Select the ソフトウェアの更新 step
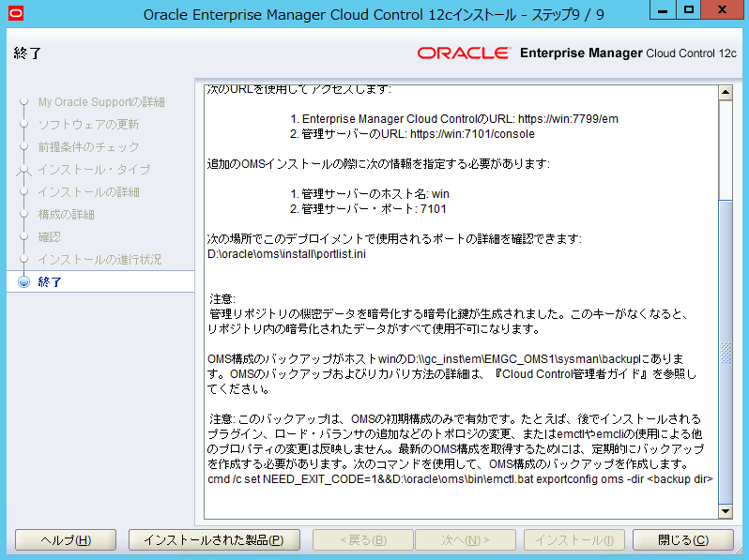The image size is (749, 560). [x=88, y=125]
